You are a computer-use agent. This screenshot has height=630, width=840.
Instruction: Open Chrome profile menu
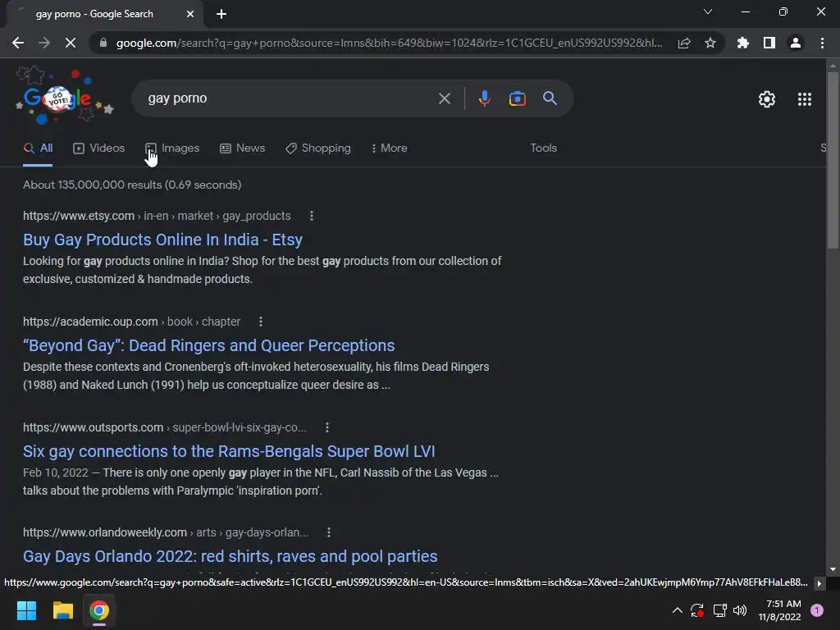tap(796, 43)
